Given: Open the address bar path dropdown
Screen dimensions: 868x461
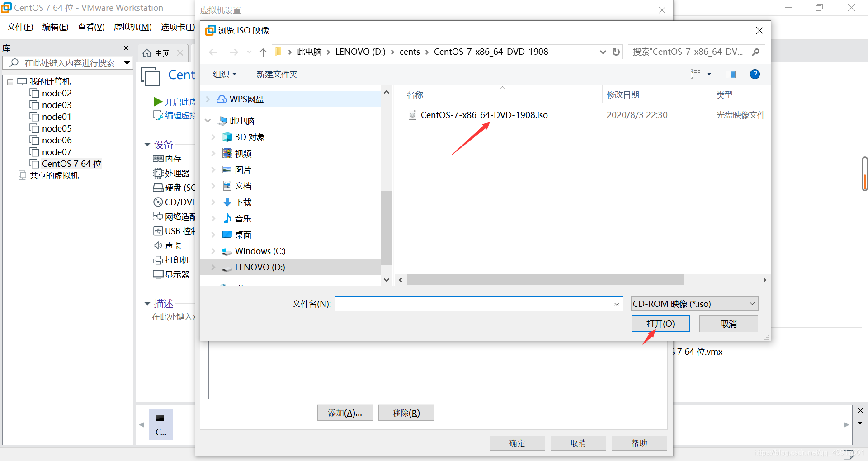Looking at the screenshot, I should point(603,52).
